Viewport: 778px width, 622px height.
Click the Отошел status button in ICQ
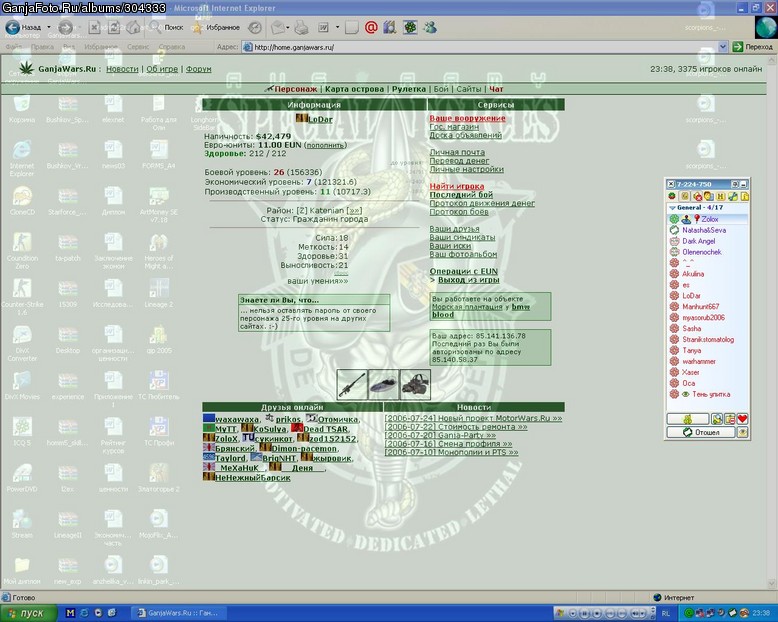click(701, 433)
